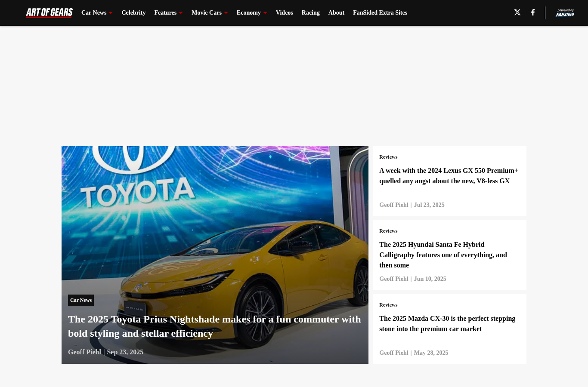Viewport: 588px width, 387px height.
Task: Open the Racing nav link
Action: (x=310, y=13)
